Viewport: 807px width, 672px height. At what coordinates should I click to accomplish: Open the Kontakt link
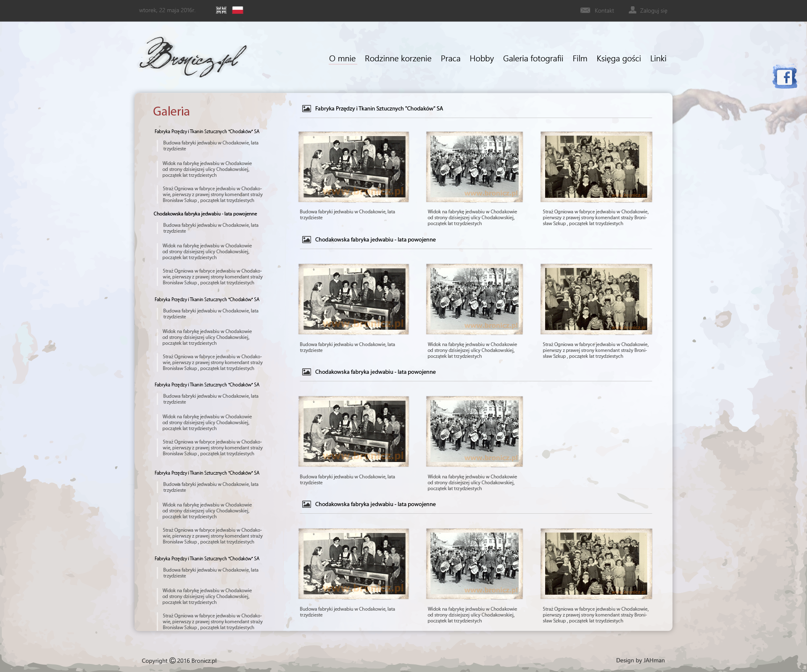(604, 10)
